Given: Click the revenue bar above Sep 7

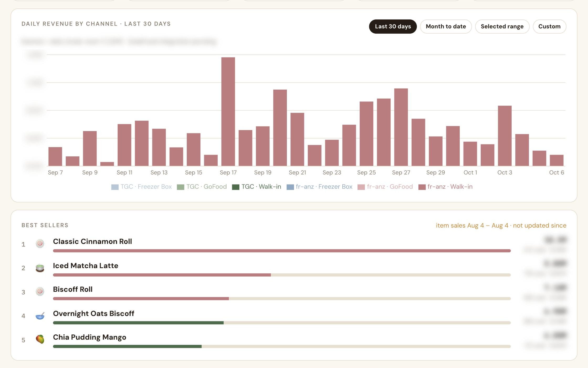Looking at the screenshot, I should tap(55, 157).
